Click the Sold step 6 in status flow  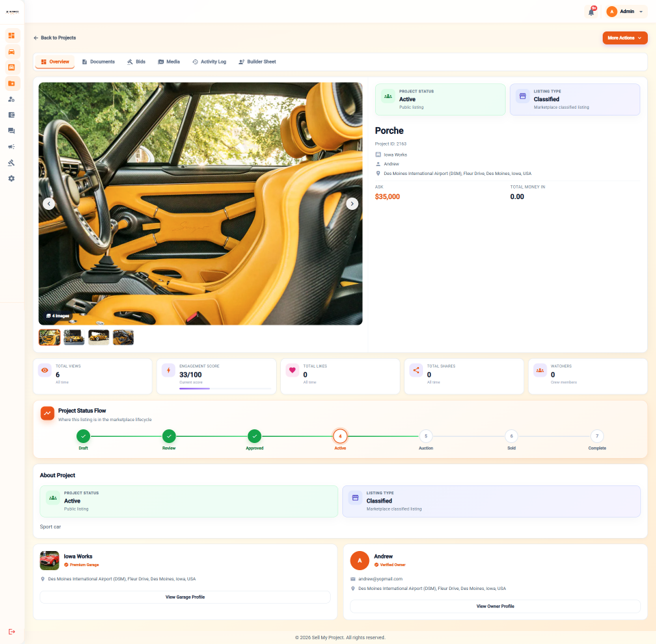(x=511, y=436)
